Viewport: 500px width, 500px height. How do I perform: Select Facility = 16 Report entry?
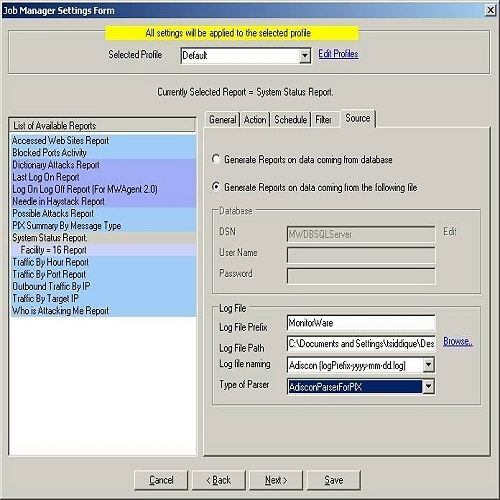[103, 250]
